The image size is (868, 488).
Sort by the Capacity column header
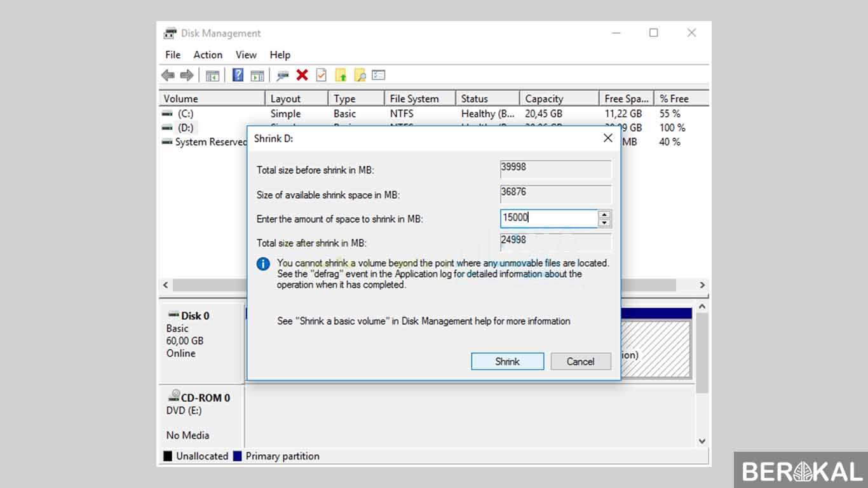click(x=559, y=98)
